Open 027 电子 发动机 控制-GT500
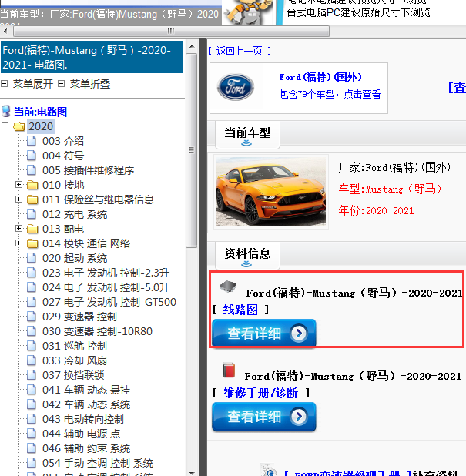 pos(109,302)
